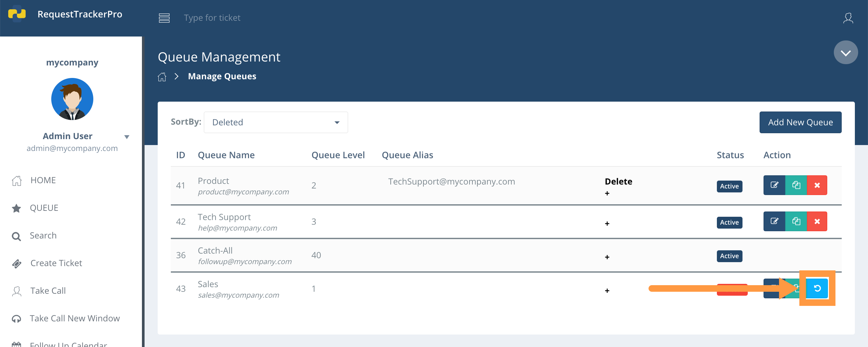Expand the Admin User account menu
This screenshot has width=868, height=347.
coord(127,137)
